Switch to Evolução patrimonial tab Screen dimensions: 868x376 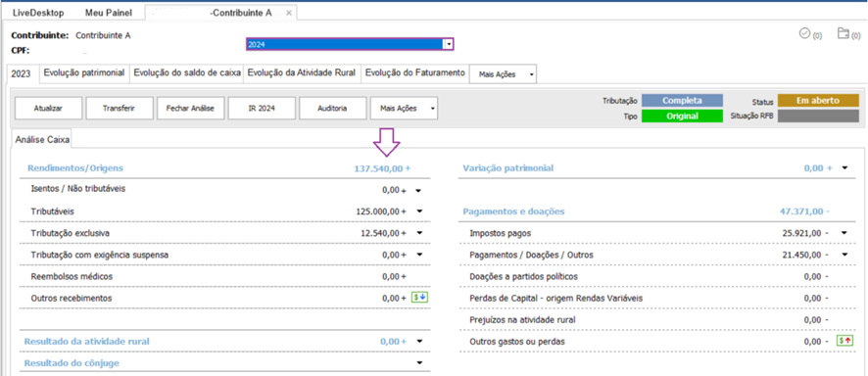pyautogui.click(x=84, y=73)
